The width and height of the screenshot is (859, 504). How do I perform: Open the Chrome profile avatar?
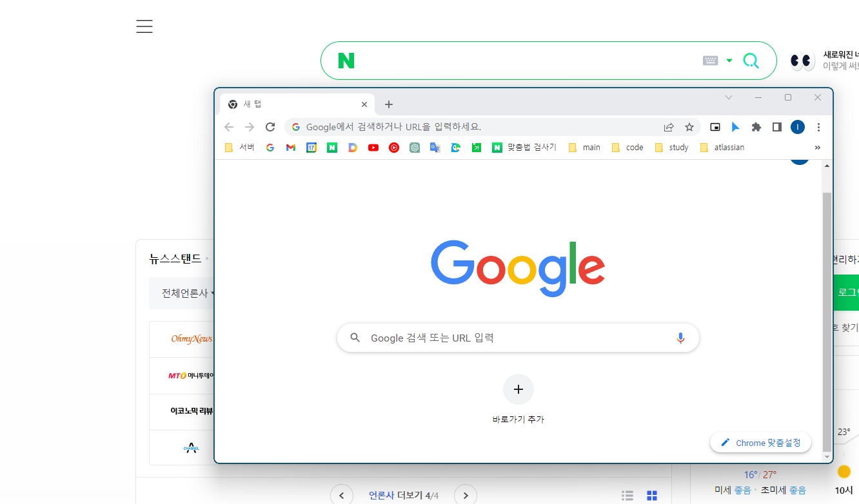(798, 127)
